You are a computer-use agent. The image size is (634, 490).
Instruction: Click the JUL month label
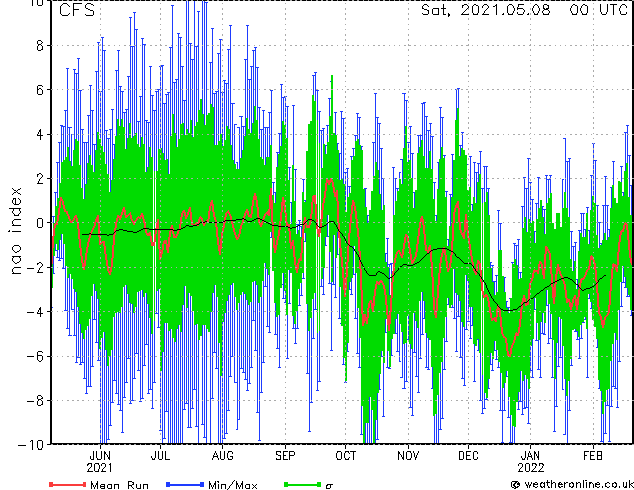pos(160,456)
